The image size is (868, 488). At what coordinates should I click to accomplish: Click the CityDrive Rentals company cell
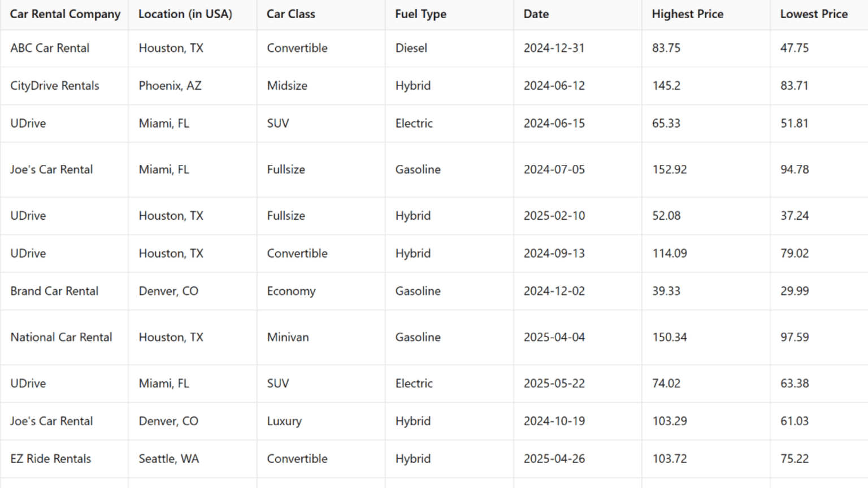[x=55, y=86]
